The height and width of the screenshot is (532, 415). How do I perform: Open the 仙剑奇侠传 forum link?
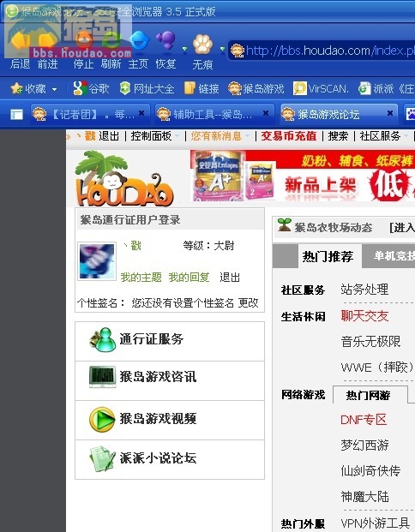pyautogui.click(x=371, y=471)
